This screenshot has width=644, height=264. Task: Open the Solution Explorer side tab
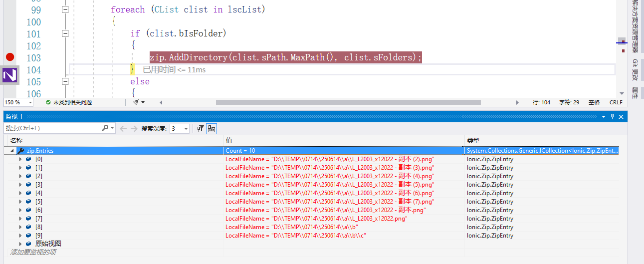635,25
